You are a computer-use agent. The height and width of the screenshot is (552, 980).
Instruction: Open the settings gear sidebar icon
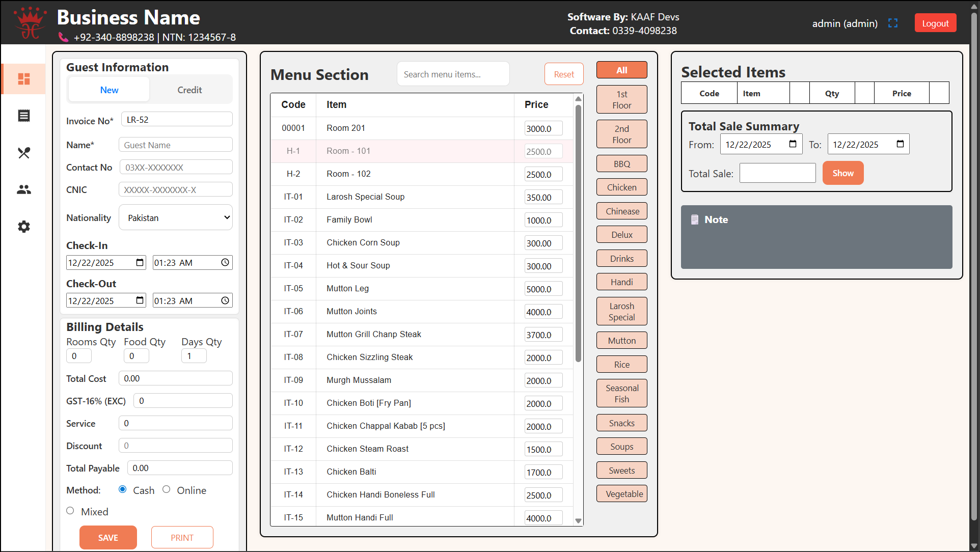(x=24, y=227)
